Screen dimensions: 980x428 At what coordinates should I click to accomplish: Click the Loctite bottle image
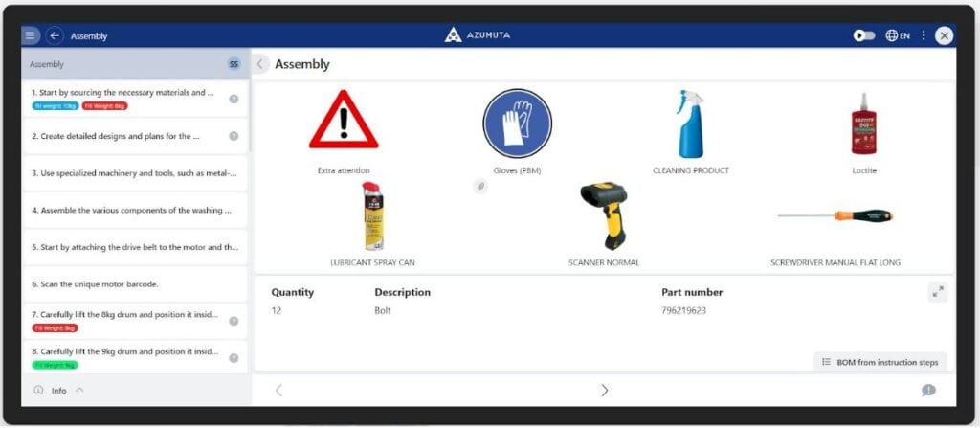(864, 124)
